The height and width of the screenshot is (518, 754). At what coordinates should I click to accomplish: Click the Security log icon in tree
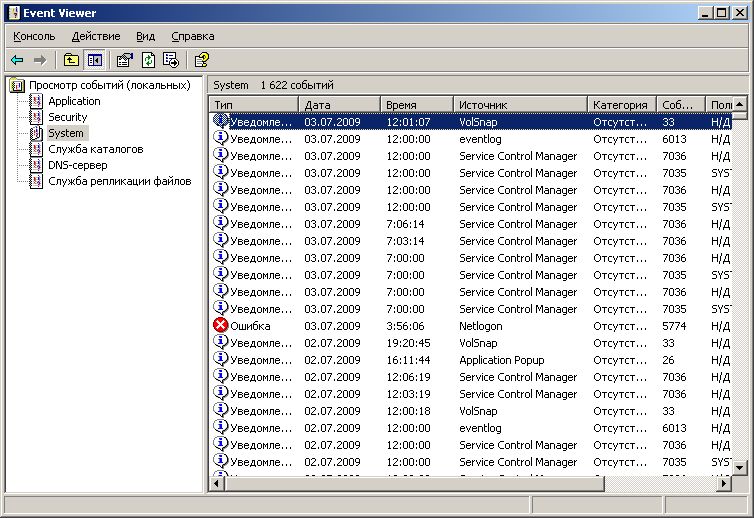(36, 117)
